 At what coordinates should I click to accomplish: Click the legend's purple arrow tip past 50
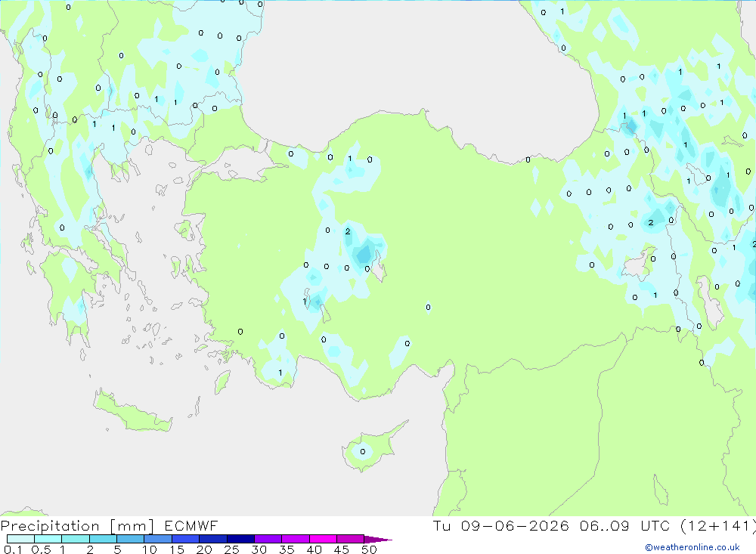[x=378, y=539]
